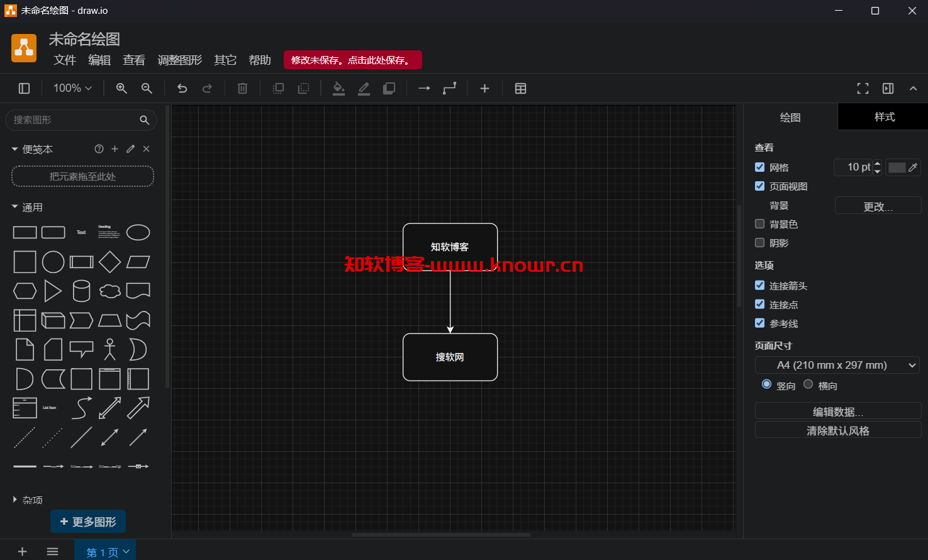The width and height of the screenshot is (928, 560).
Task: Click the zoom in magnifier icon
Action: point(121,89)
